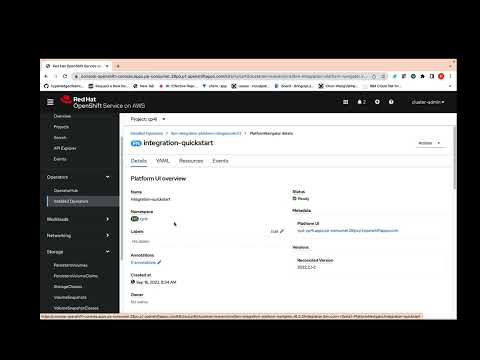Click the browser reload icon
The height and width of the screenshot is (360, 480).
tap(65, 76)
